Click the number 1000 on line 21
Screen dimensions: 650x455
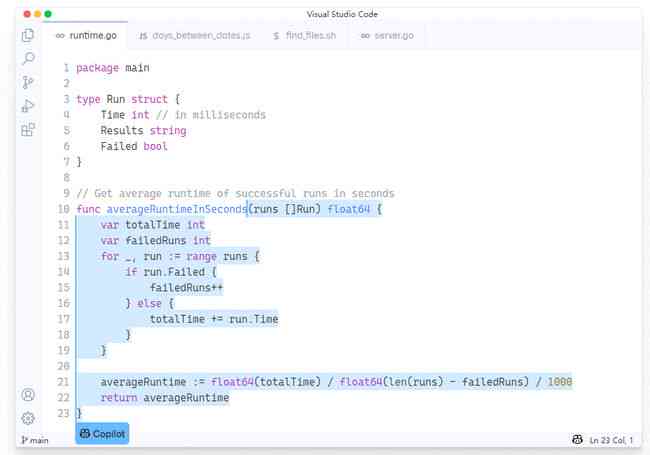point(560,382)
